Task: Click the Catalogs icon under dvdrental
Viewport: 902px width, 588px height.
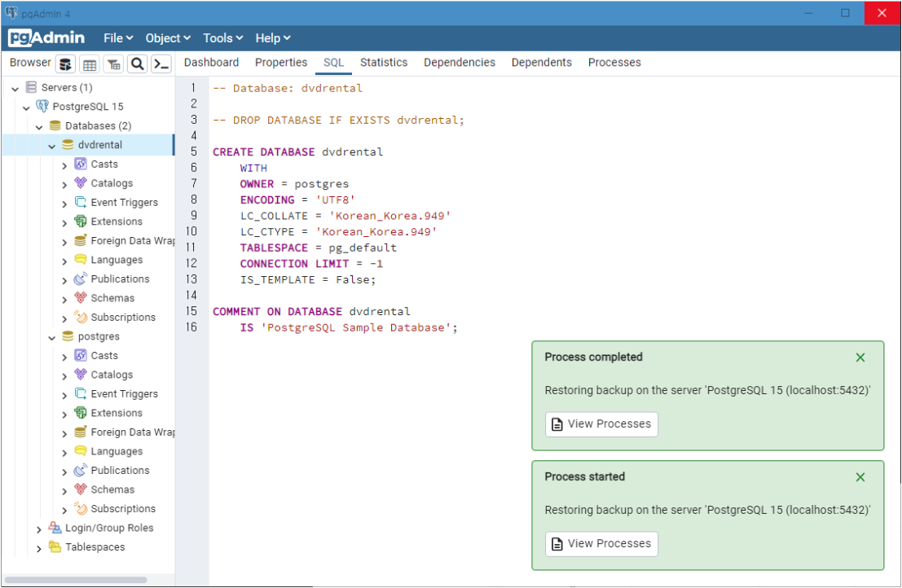Action: [81, 182]
